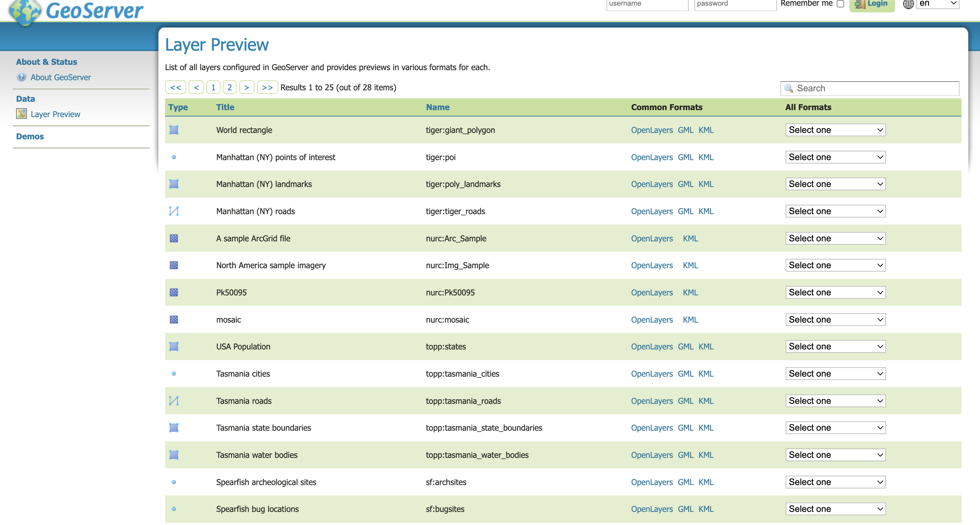Image resolution: width=980 pixels, height=525 pixels.
Task: Open the en language selector dropdown
Action: pos(937,4)
